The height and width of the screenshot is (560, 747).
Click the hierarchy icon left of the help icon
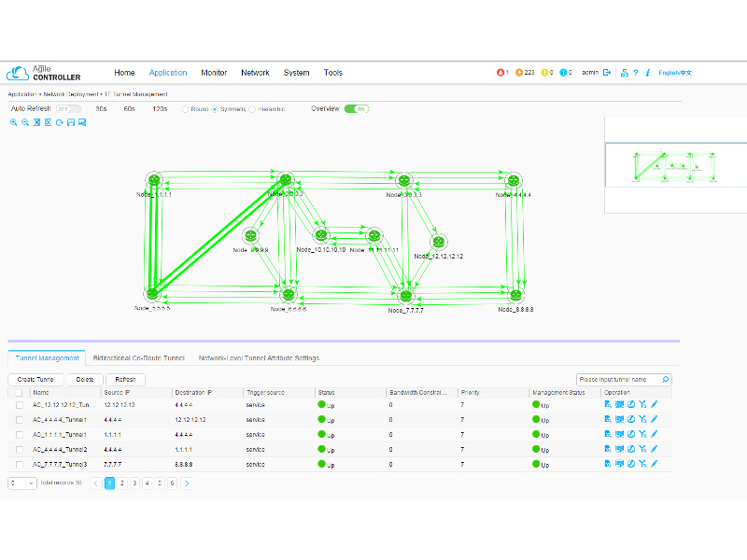(x=625, y=73)
